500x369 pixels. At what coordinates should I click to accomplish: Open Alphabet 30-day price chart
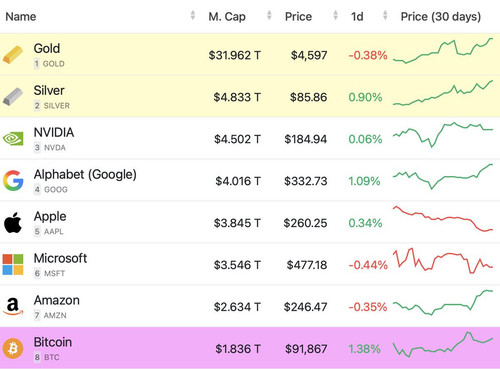point(443,176)
